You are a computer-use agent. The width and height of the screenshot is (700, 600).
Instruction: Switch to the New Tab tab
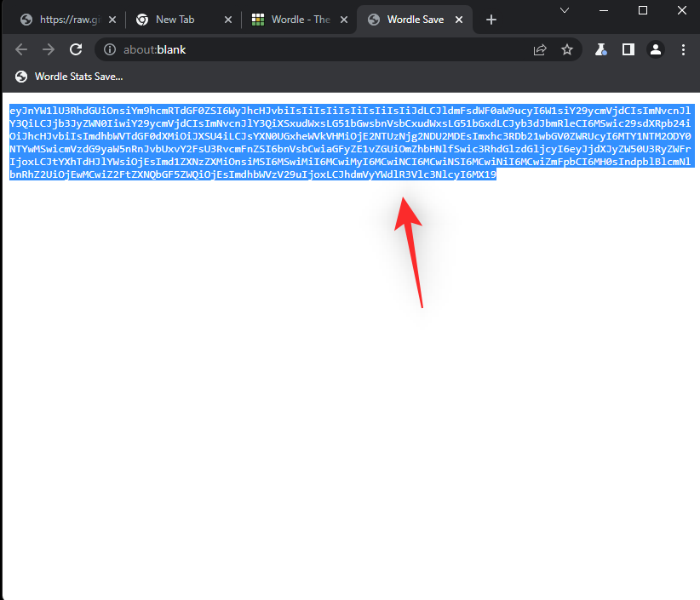click(179, 20)
